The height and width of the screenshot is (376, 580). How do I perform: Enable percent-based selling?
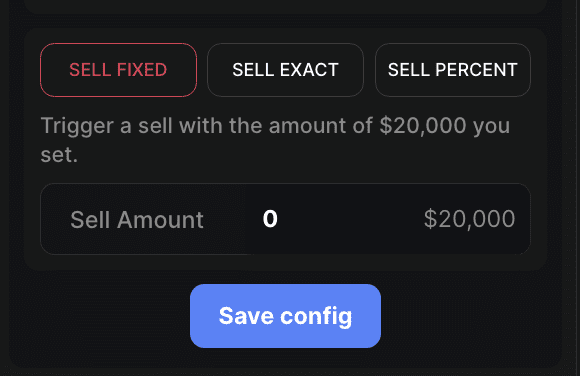453,70
